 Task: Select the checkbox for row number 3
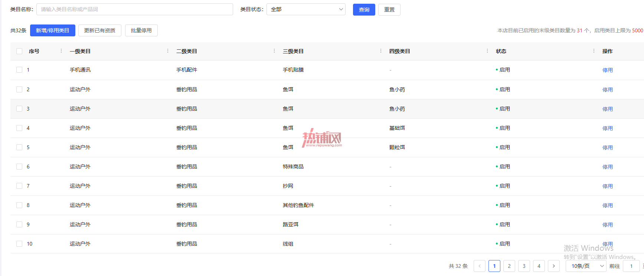[x=19, y=109]
